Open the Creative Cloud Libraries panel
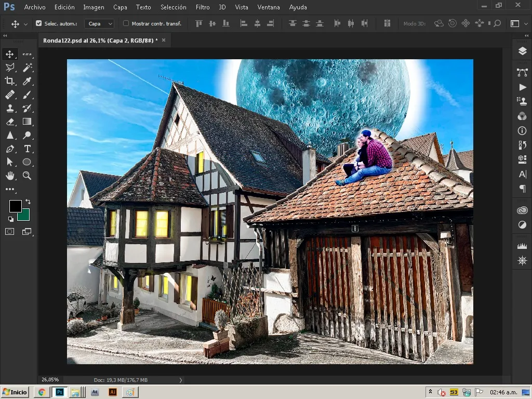Viewport: 532px width, 399px height. tap(522, 211)
